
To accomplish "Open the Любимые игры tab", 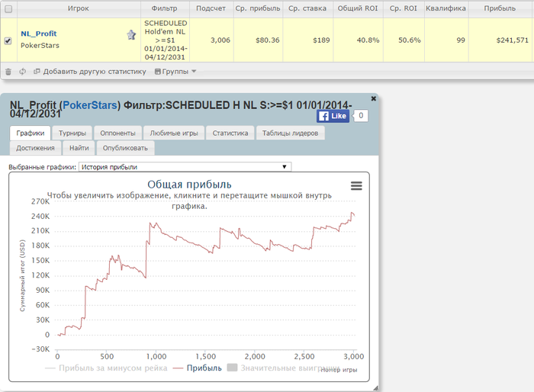I will (x=174, y=133).
